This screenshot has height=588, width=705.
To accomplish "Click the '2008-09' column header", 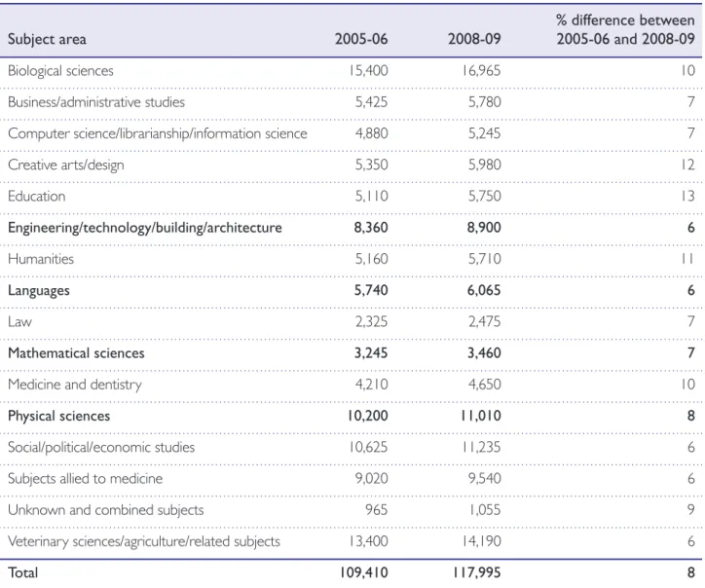I will 474,39.
